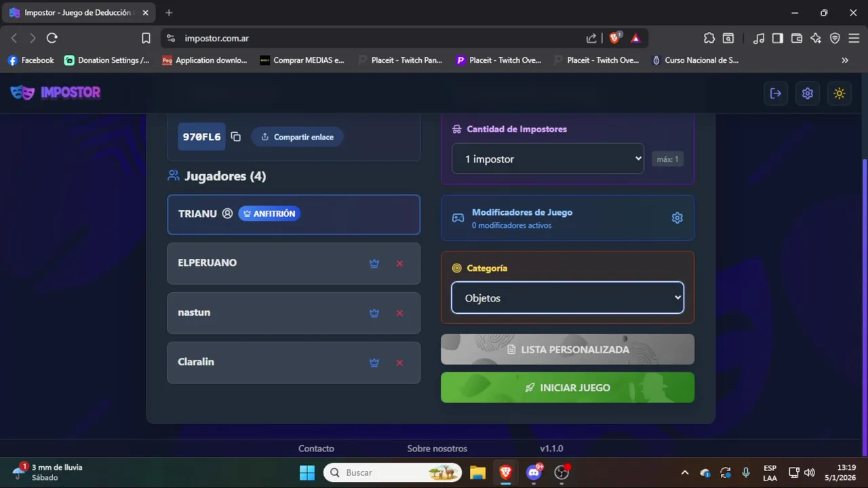Reload the page
This screenshot has height=488, width=868.
52,39
